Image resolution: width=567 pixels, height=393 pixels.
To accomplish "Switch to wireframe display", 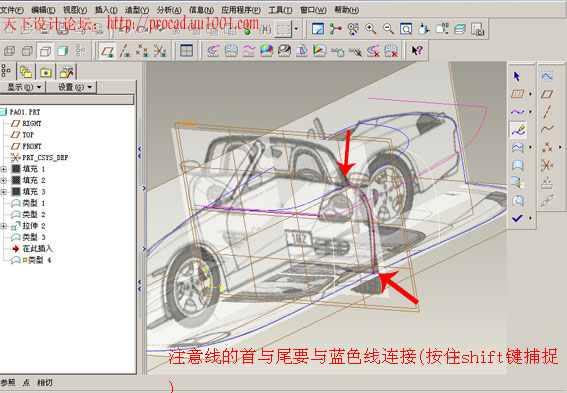I will point(10,51).
